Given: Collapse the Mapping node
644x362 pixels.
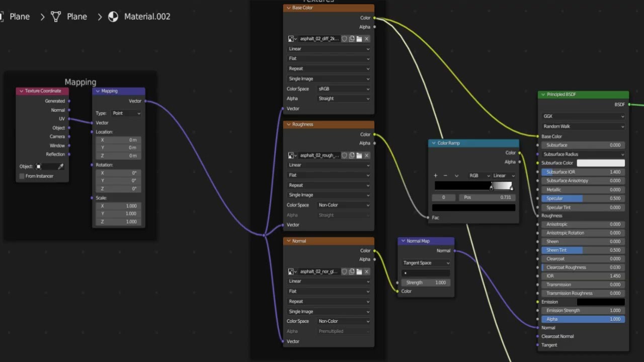Looking at the screenshot, I should 98,91.
